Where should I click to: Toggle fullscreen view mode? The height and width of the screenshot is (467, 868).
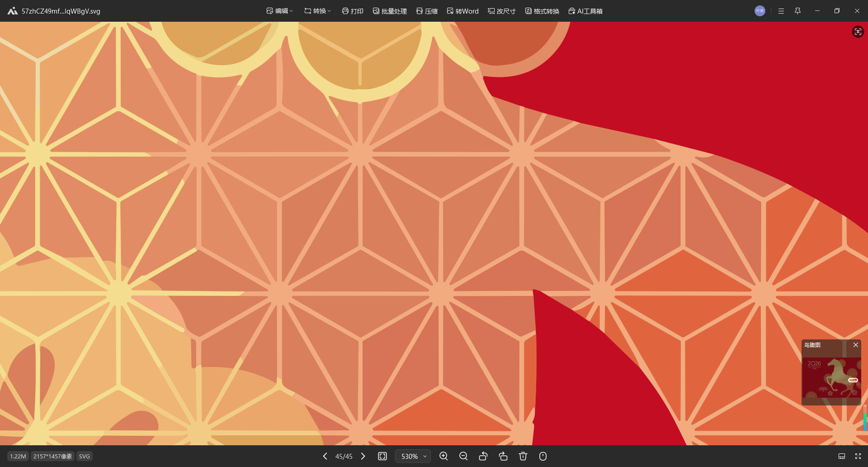point(858,456)
